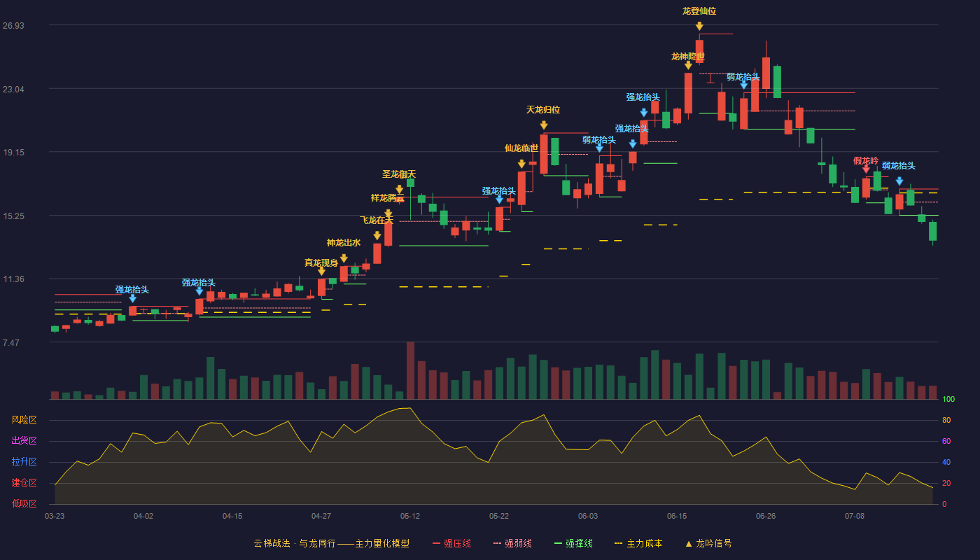This screenshot has width=980, height=560.
Task: Select the 神龙出水 signal arrow
Action: [344, 258]
